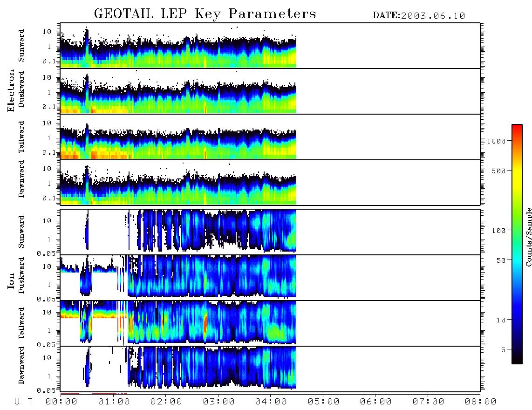The image size is (532, 410).
Task: Click the 04:00 time tick label
Action: [271, 402]
